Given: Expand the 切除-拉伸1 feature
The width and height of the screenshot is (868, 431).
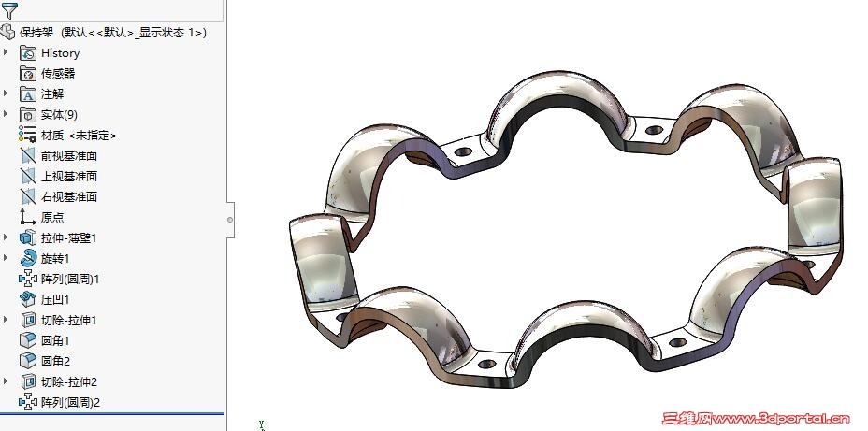Looking at the screenshot, I should (7, 320).
